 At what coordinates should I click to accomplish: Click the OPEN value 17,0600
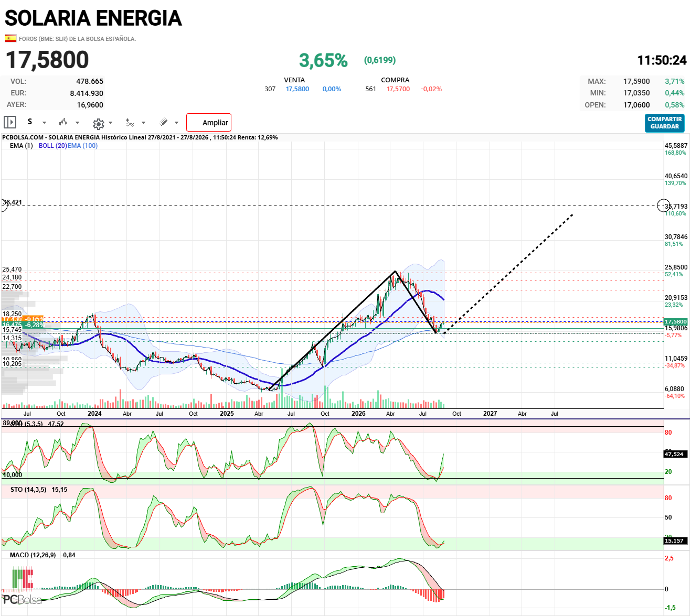click(636, 105)
